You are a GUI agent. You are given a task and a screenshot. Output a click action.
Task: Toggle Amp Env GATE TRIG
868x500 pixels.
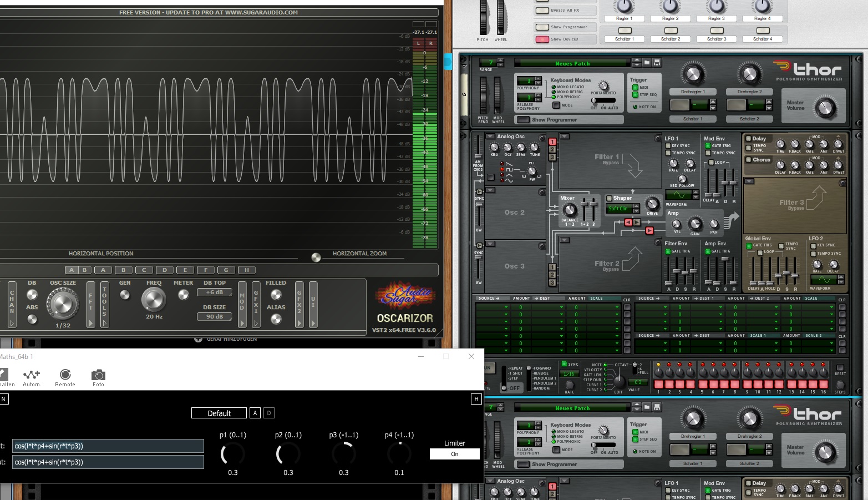[708, 251]
